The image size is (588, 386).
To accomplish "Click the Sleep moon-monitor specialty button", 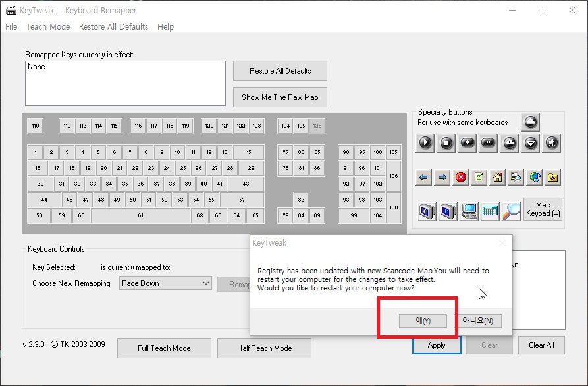I will pos(427,211).
